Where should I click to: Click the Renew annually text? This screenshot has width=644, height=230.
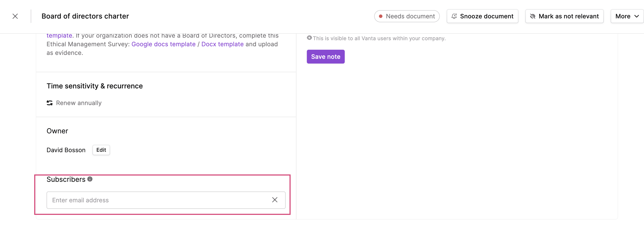click(79, 103)
